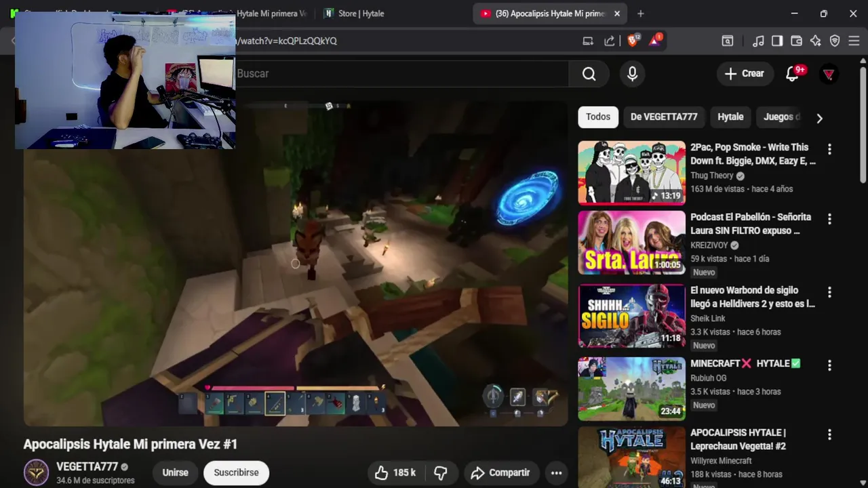Click title '2Pac, Pop Smoke - Write This Down'

tap(753, 154)
